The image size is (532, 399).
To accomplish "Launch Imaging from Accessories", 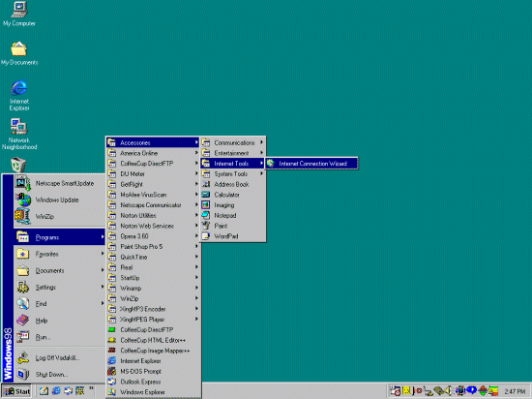I will (x=233, y=205).
